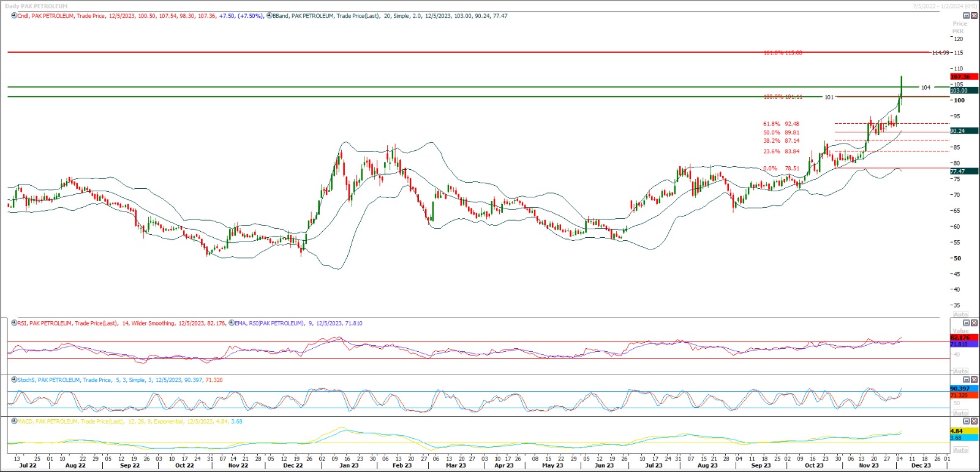Click the 4.84 MACD value tag
This screenshot has width=980, height=472.
[964, 431]
